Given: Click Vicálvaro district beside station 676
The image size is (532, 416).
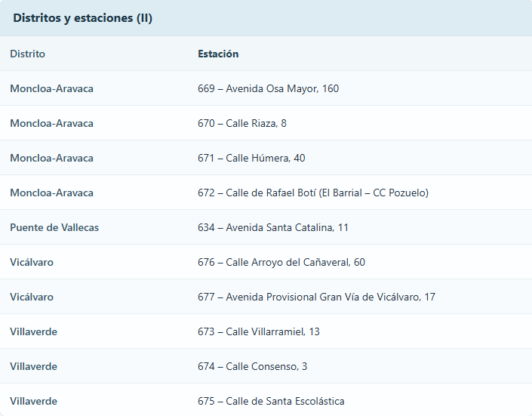Looking at the screenshot, I should (32, 262).
